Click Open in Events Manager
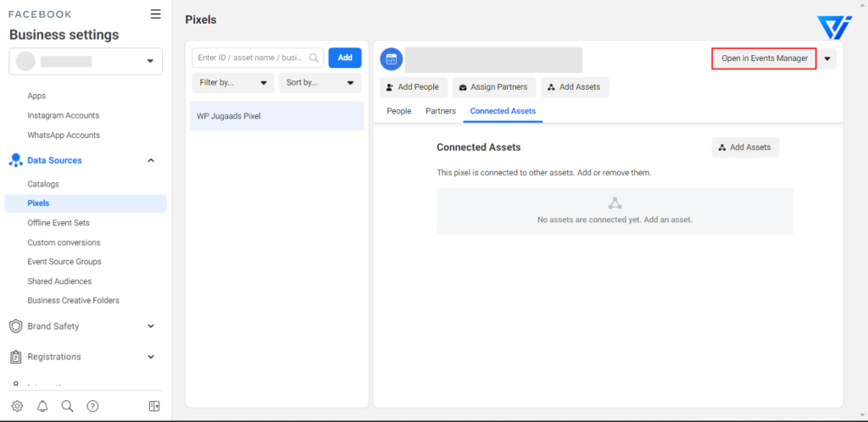Screen dimensions: 868x422 [765, 58]
